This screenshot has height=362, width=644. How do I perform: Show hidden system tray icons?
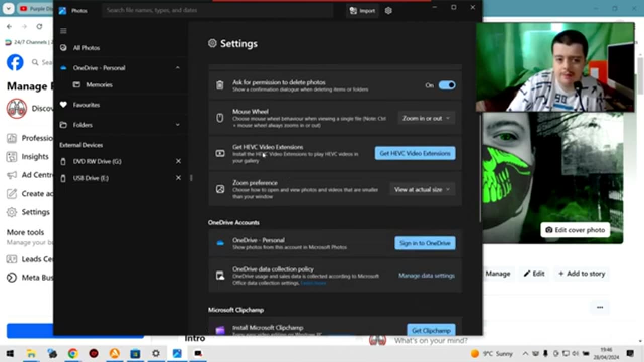[x=525, y=354]
